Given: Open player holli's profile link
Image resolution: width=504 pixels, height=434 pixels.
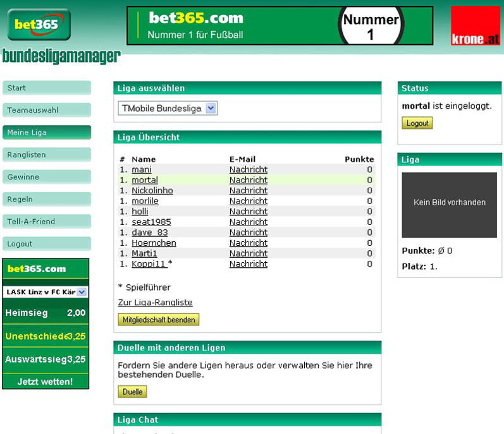Looking at the screenshot, I should [140, 212].
